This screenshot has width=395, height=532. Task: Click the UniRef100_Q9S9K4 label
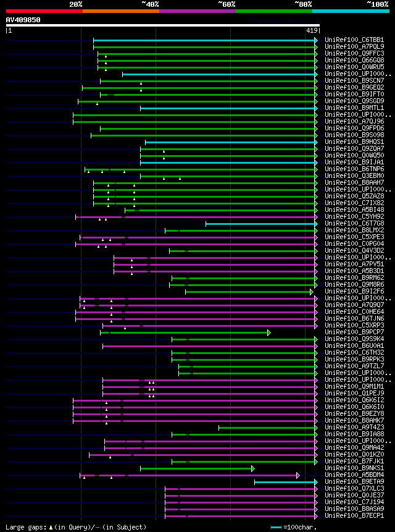point(354,339)
